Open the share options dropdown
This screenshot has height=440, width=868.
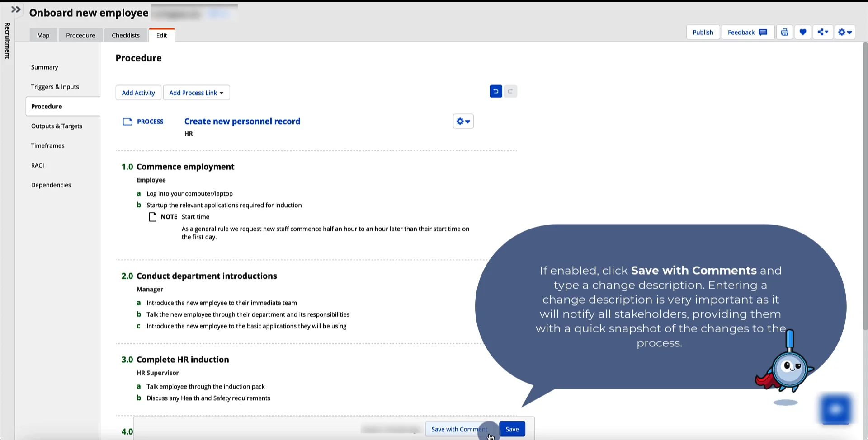823,32
